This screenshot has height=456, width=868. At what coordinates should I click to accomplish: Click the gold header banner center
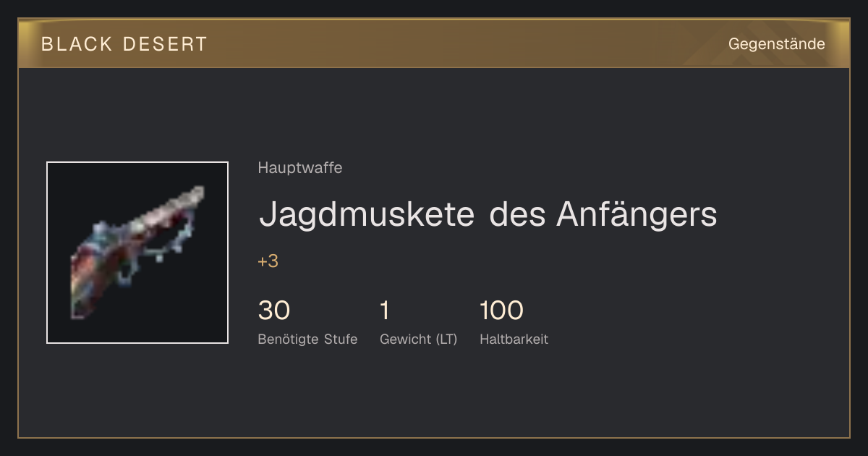[x=434, y=43]
